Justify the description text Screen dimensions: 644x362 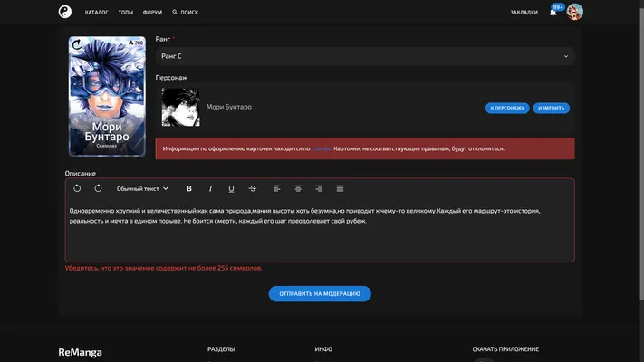point(340,188)
